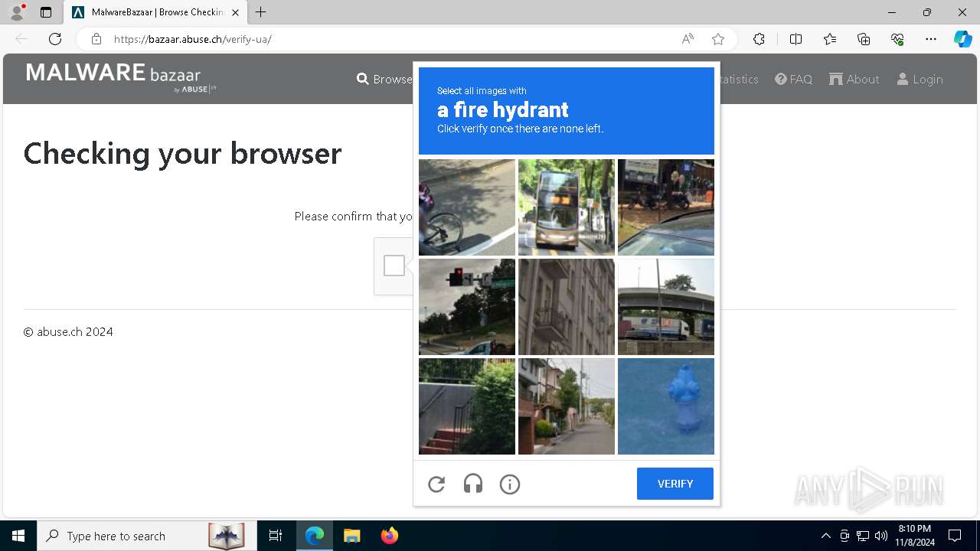
Task: Open Tab actions menu icon
Action: pyautogui.click(x=46, y=12)
